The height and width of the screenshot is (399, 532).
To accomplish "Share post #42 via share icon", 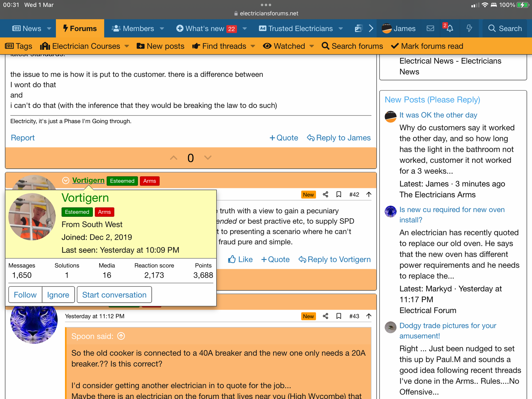I will tap(325, 194).
